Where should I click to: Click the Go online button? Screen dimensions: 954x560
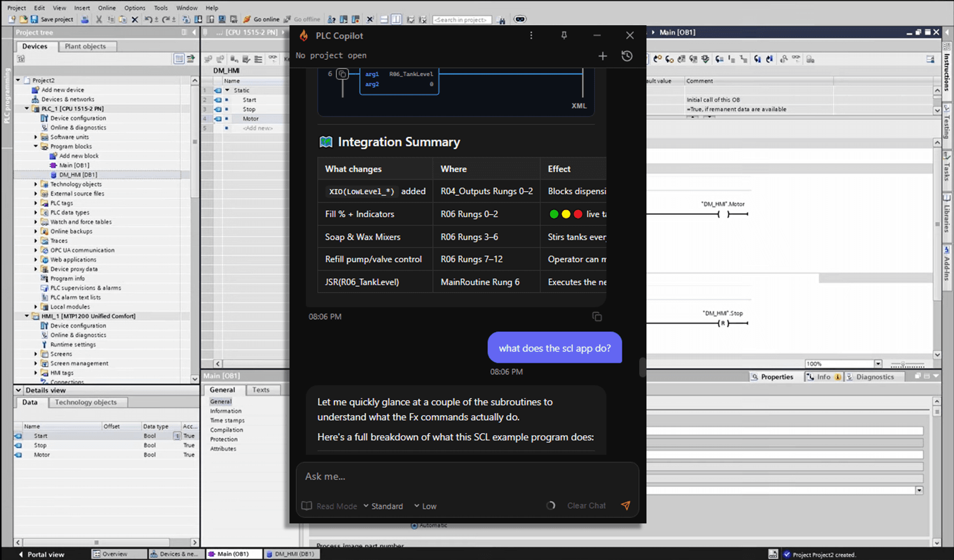(262, 20)
